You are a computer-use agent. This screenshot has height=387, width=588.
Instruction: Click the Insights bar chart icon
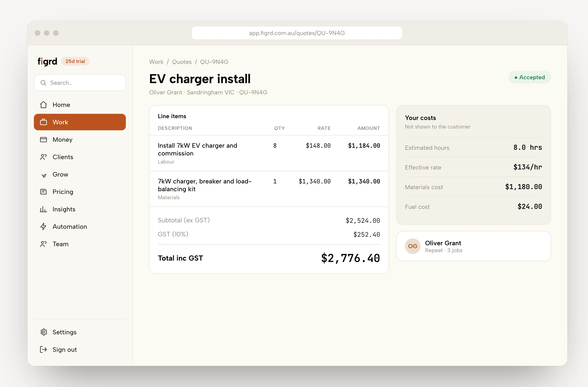click(43, 209)
